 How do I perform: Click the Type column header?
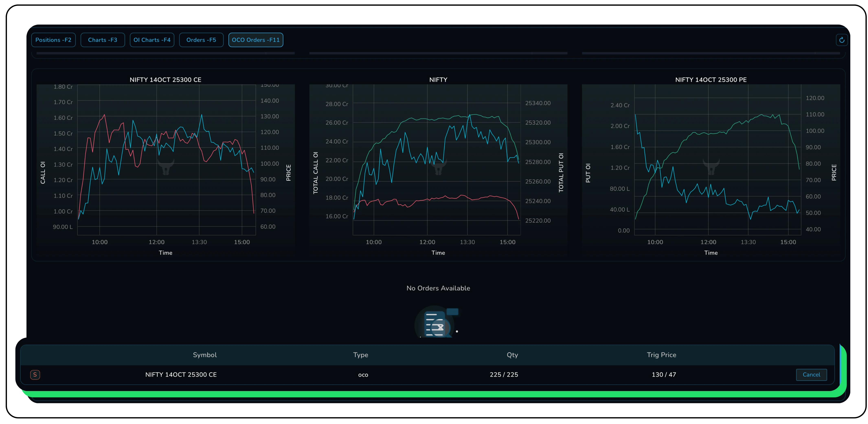[x=360, y=355]
